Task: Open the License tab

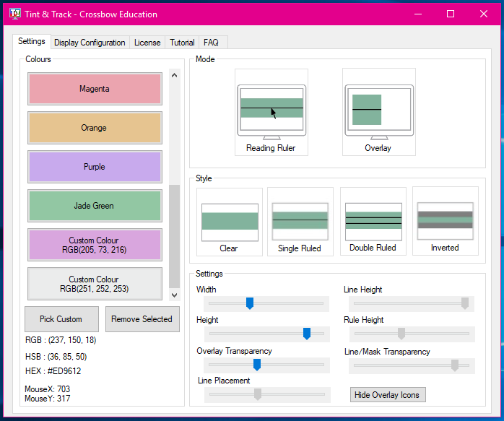Action: (x=147, y=43)
